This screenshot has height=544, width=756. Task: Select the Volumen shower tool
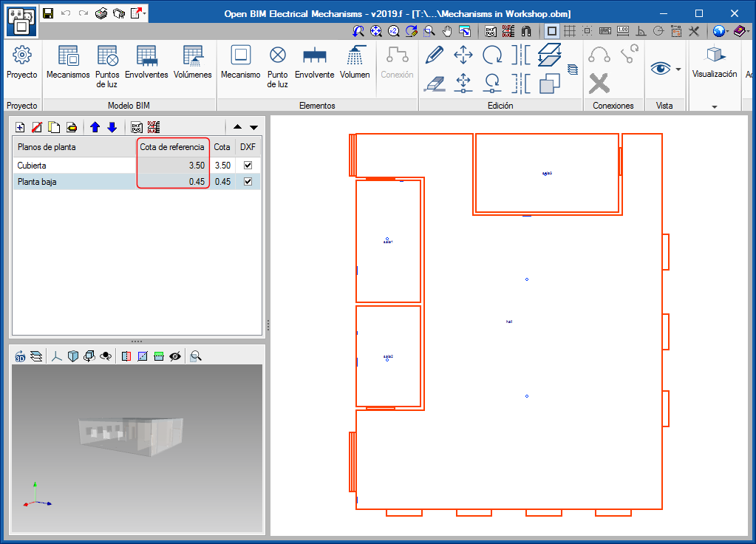[x=355, y=62]
